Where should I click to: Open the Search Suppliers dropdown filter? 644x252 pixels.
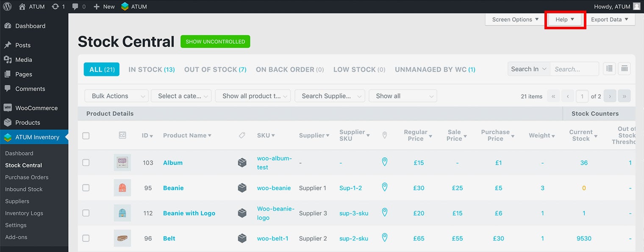[330, 96]
